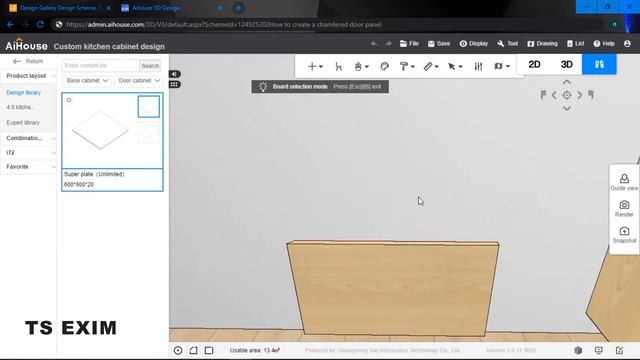
Task: Open a new browser tab
Action: coord(238,8)
